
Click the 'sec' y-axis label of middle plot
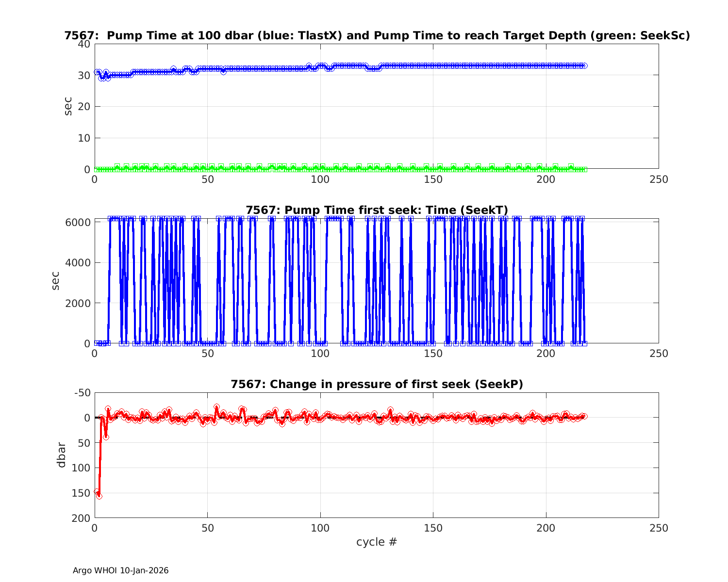click(x=55, y=281)
